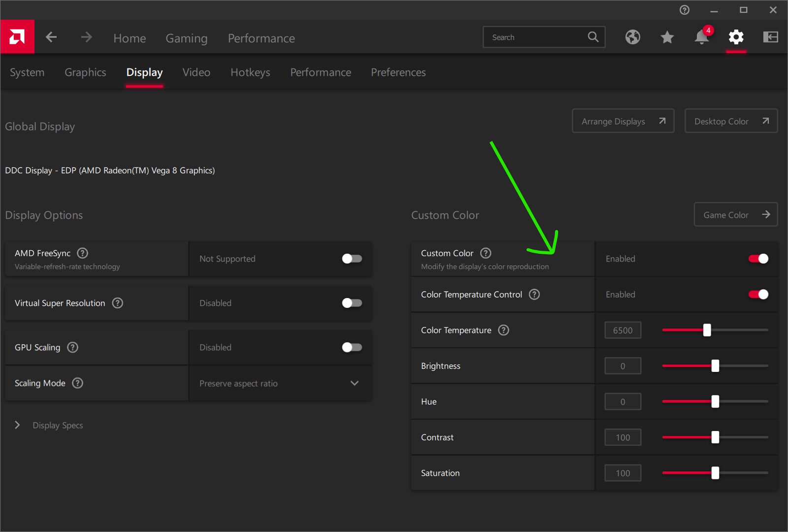Screen dimensions: 788x532
Task: Click Hue value box
Action: [x=623, y=401]
